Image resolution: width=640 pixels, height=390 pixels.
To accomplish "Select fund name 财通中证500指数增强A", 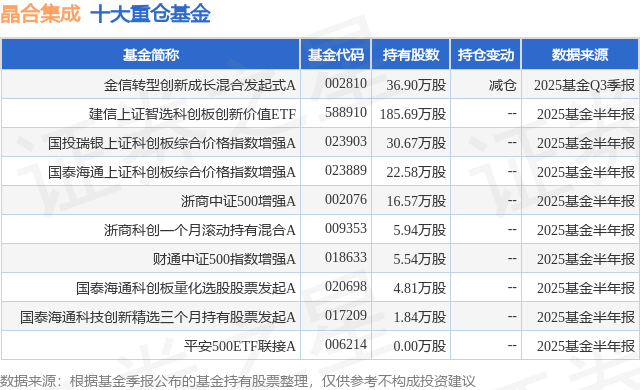I will (x=224, y=259).
